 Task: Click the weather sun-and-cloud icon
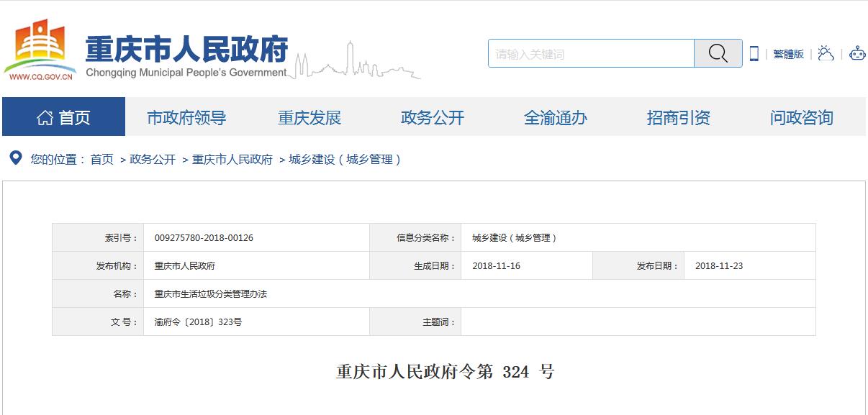coord(826,54)
